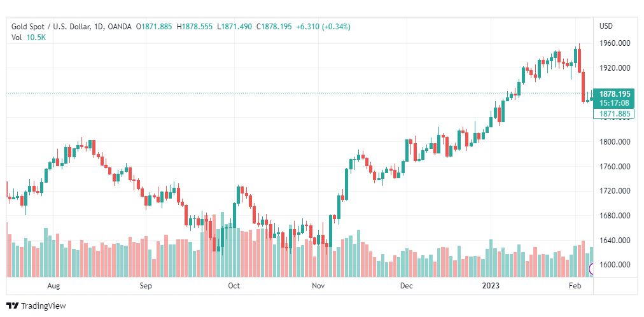
Task: Click the TradingView text link
Action: coord(43,306)
